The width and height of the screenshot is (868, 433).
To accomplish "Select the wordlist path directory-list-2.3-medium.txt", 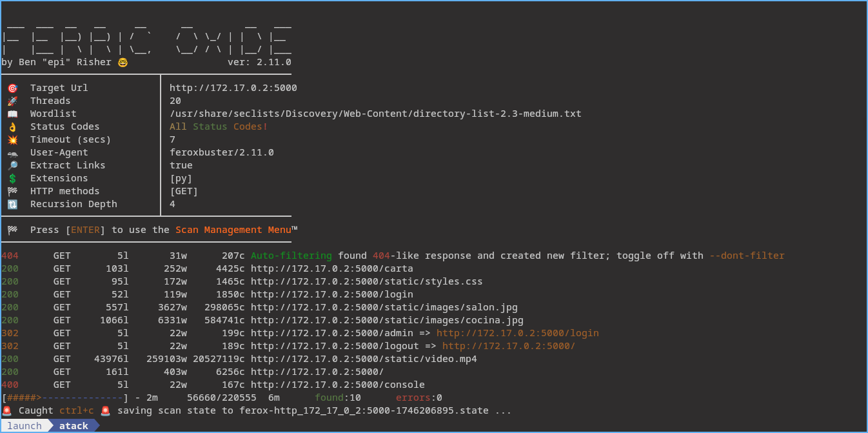I will pyautogui.click(x=375, y=114).
